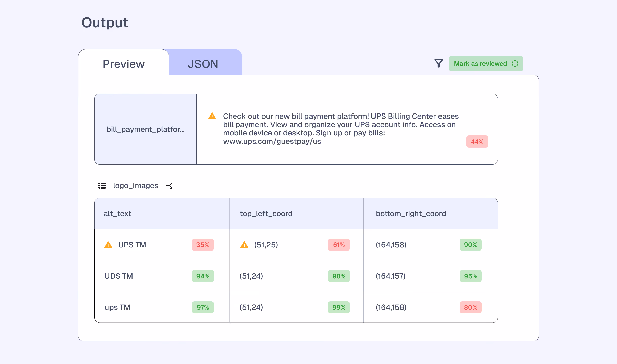Viewport: 617px width, 364px height.
Task: Click the 99% confidence badge
Action: [339, 307]
